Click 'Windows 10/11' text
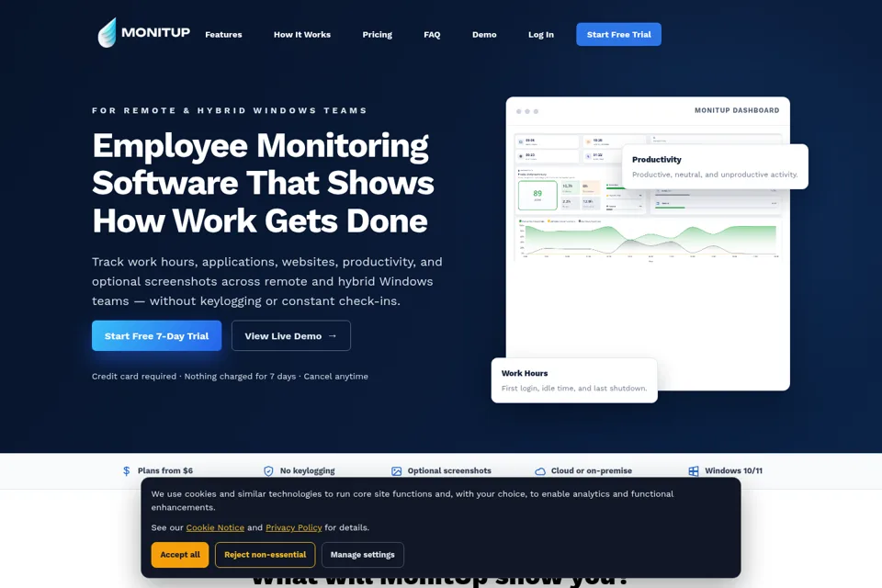Screen dimensions: 882x588 733,471
